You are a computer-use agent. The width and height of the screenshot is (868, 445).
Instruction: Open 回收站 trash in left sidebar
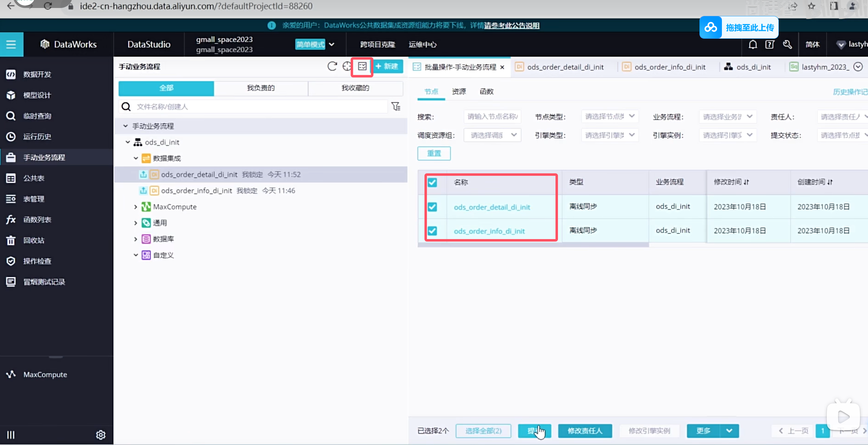click(x=34, y=240)
